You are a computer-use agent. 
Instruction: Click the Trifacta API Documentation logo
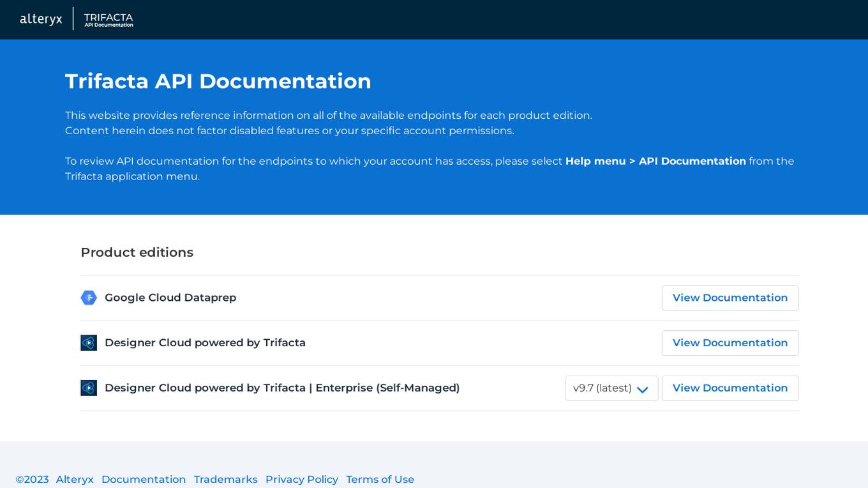click(108, 20)
